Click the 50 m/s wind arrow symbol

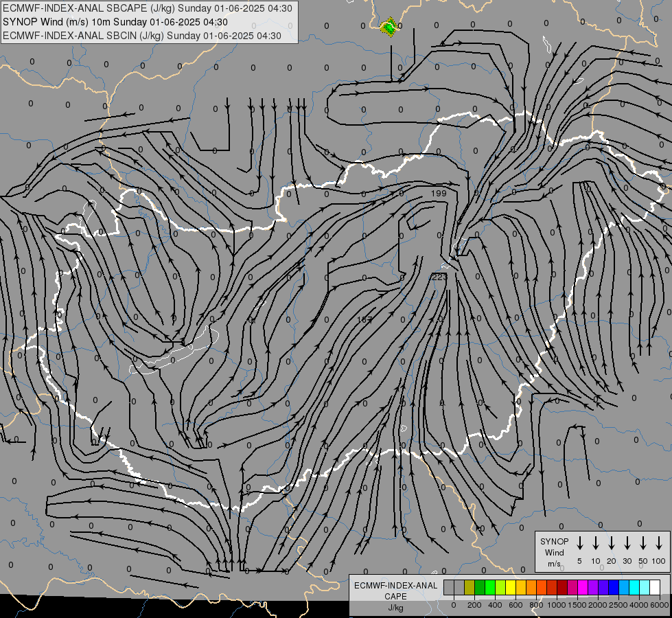tap(643, 543)
